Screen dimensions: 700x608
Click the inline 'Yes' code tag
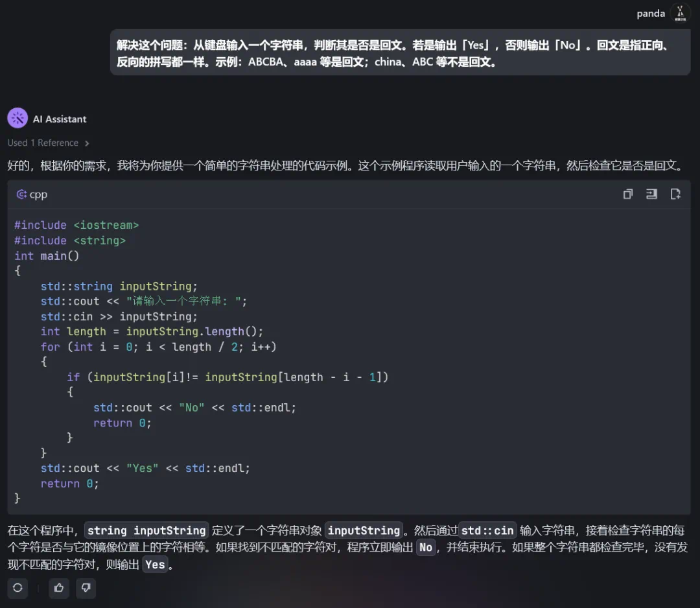[x=155, y=565]
